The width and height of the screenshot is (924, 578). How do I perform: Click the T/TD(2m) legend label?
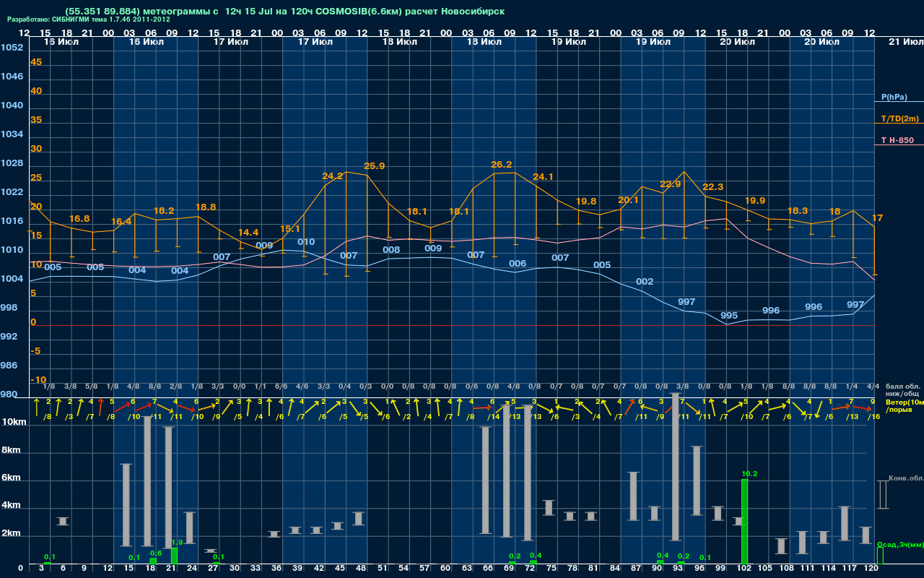tap(899, 118)
